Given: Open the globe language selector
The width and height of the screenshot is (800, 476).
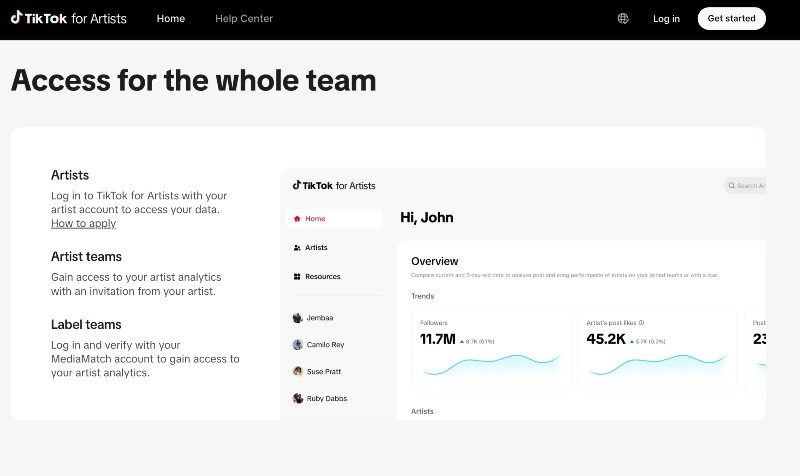Looking at the screenshot, I should click(623, 18).
